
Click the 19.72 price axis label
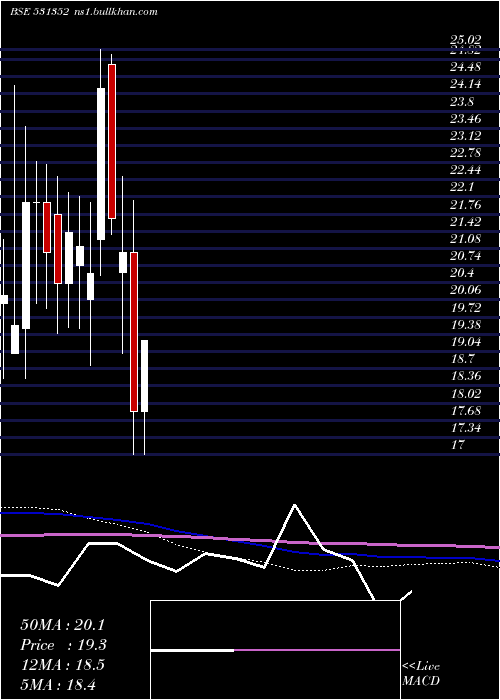point(466,308)
